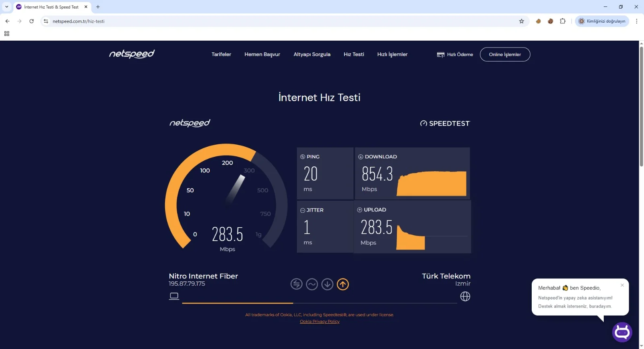Open Online İşlemler button
The width and height of the screenshot is (644, 349).
[505, 54]
